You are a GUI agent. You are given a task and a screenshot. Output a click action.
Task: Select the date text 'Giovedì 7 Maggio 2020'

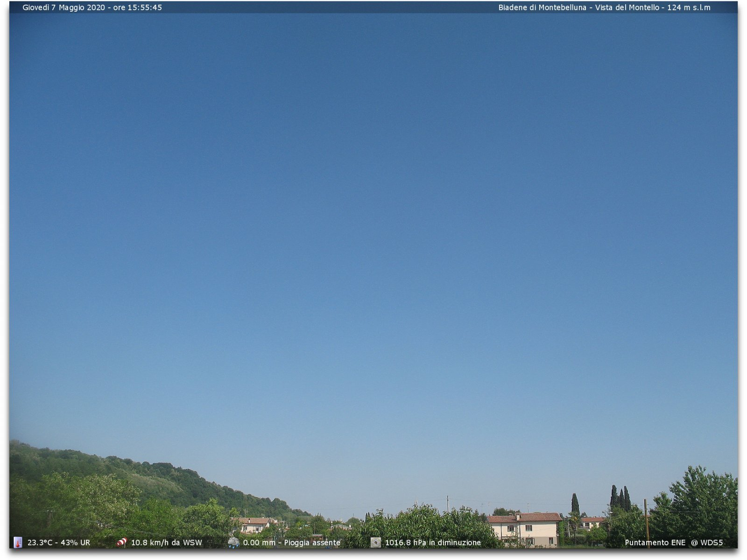point(64,7)
